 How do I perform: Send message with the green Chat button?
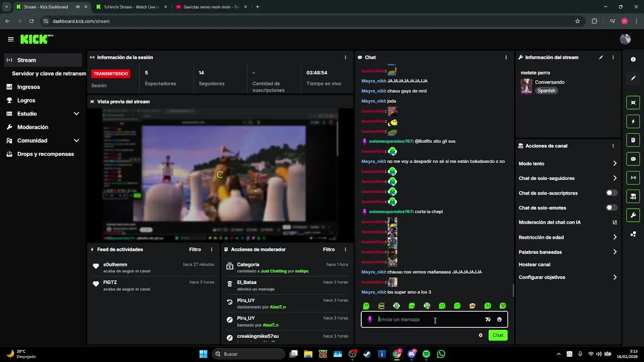pos(498,335)
